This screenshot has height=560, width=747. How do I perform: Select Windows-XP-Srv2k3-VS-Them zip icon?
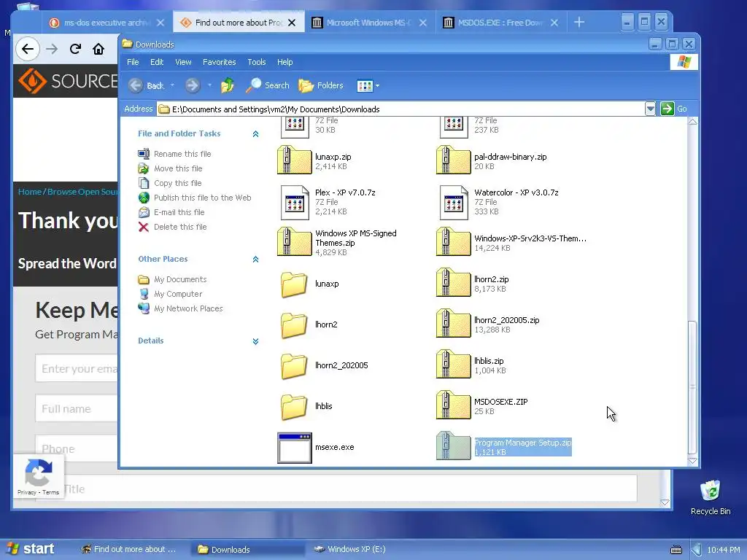pos(454,242)
